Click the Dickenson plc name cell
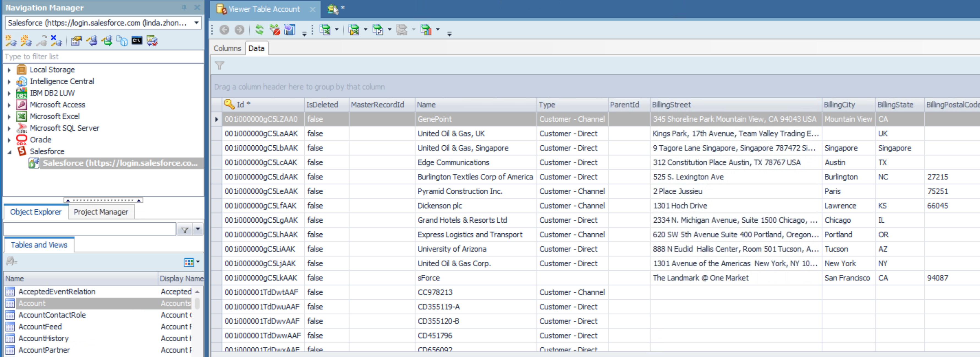 pyautogui.click(x=475, y=206)
